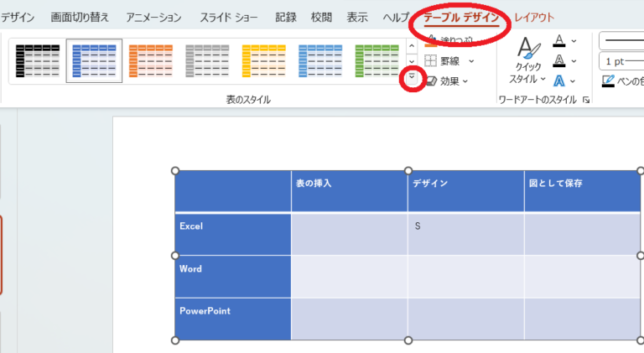Click the text fill color icon
The width and height of the screenshot is (644, 353).
[559, 40]
